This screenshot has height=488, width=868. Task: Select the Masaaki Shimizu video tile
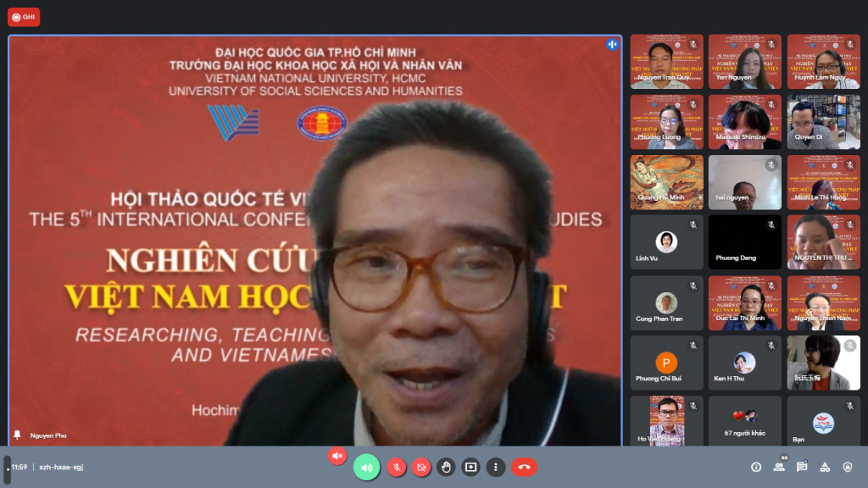[x=745, y=122]
